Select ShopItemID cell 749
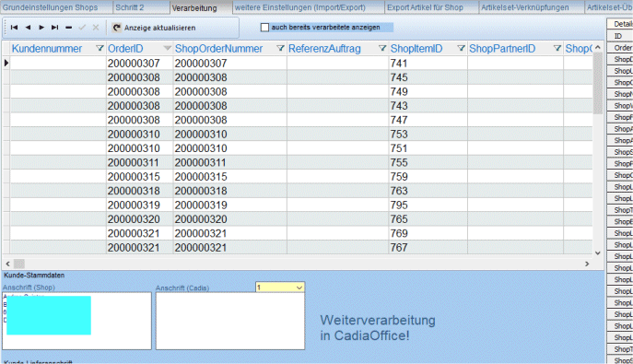 [428, 91]
